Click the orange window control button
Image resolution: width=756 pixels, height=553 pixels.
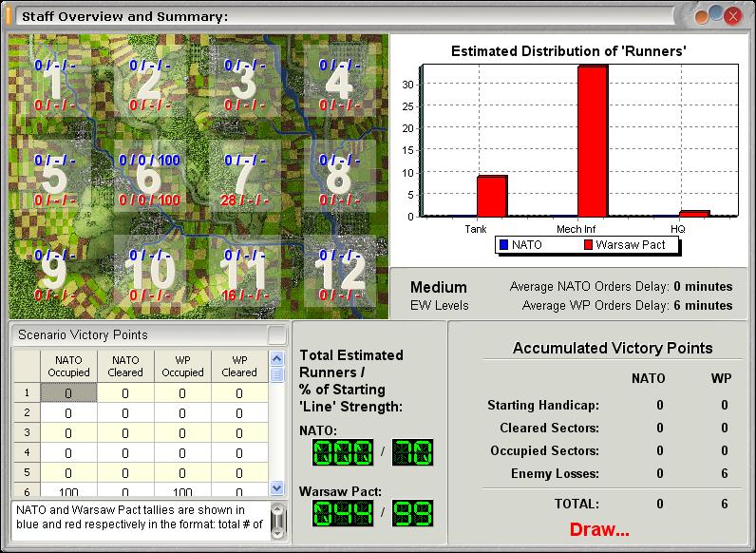point(702,17)
